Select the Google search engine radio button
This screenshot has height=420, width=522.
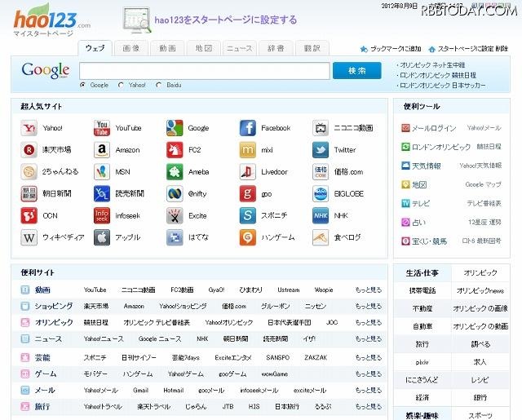point(82,85)
